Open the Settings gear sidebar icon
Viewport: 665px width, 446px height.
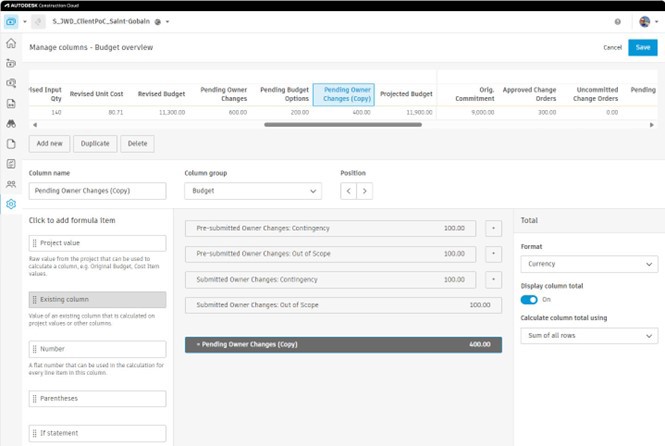tap(11, 204)
